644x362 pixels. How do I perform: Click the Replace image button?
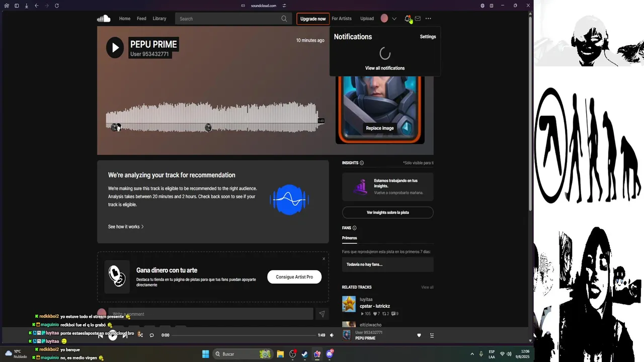[380, 128]
